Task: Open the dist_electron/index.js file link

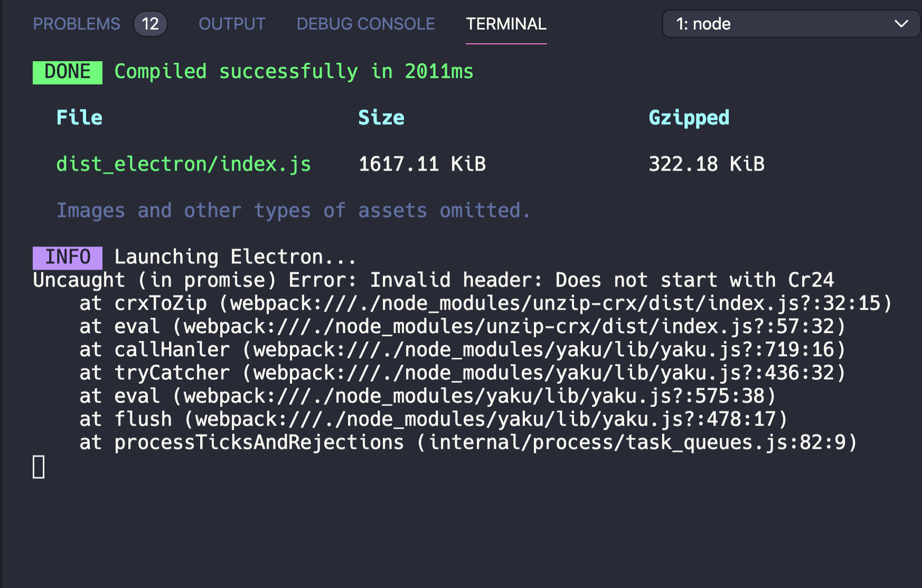Action: [183, 164]
